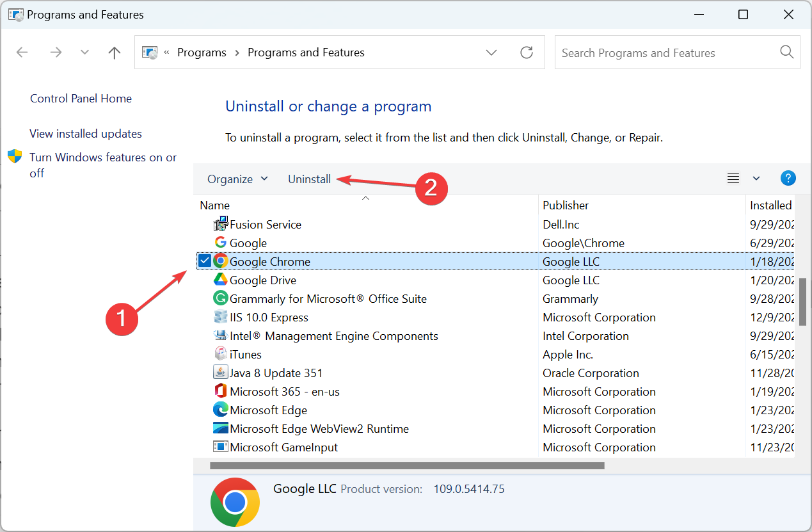Click the Apple Inc. publisher cell
812x532 pixels.
pyautogui.click(x=568, y=355)
